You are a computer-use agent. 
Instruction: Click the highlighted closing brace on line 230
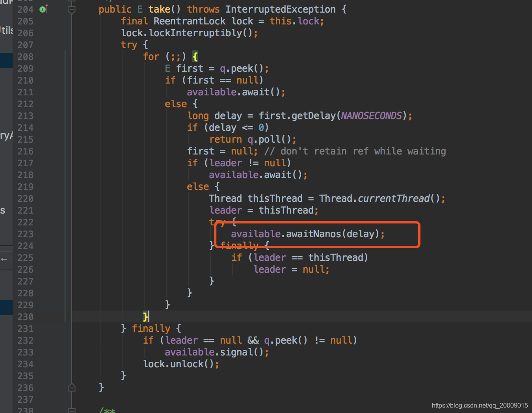point(145,316)
